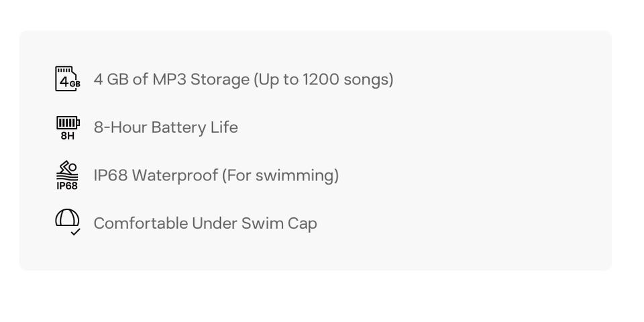644x322 pixels.
Task: Select the IP68 Waterproof feature text
Action: coord(216,176)
